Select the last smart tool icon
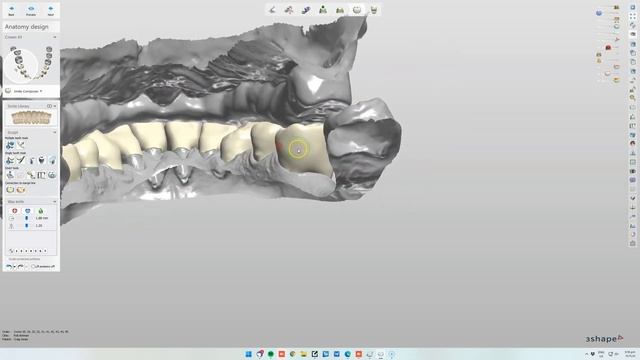The width and height of the screenshot is (640, 360). [52, 175]
